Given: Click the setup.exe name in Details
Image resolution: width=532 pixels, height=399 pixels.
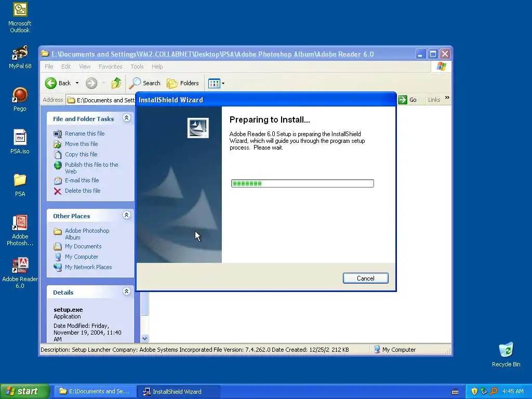Looking at the screenshot, I should (x=68, y=310).
